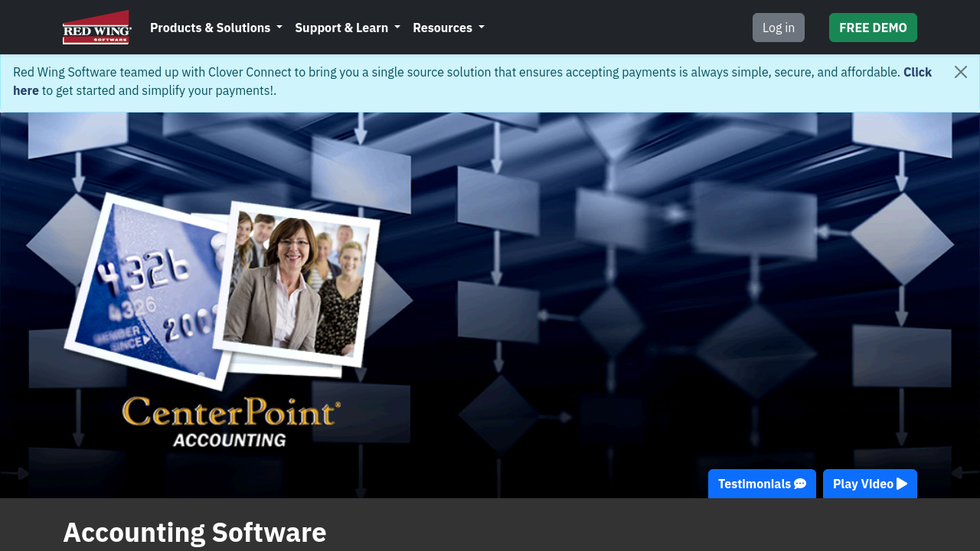The height and width of the screenshot is (551, 980).
Task: Click the Log in button
Action: point(779,28)
